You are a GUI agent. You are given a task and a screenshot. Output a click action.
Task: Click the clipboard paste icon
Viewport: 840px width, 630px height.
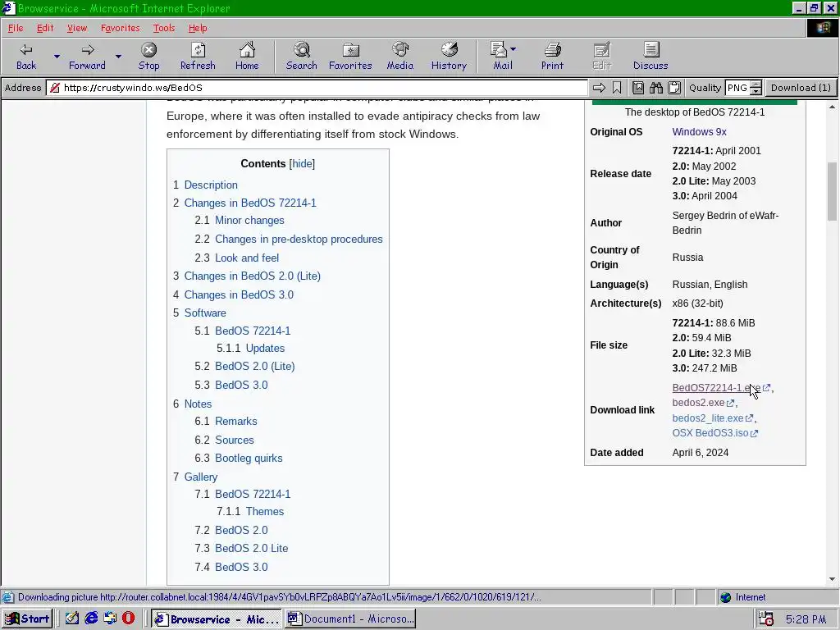674,88
